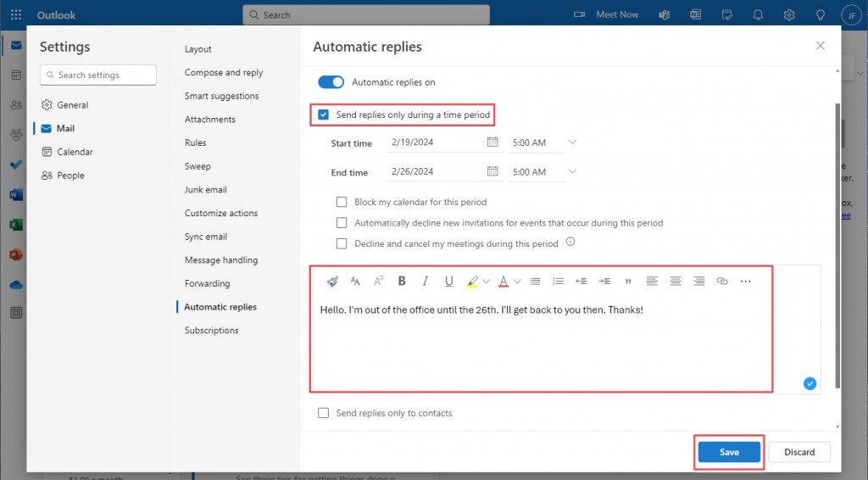Open the Forwarding settings page
868x480 pixels.
(x=207, y=283)
